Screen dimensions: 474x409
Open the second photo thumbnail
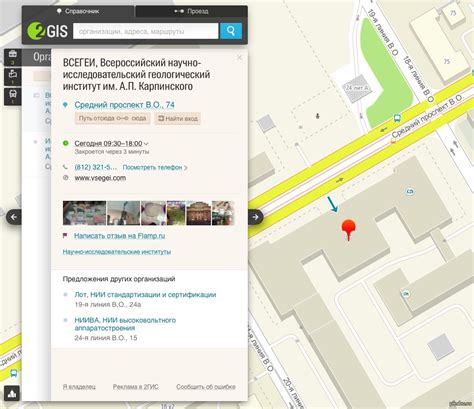coord(123,213)
